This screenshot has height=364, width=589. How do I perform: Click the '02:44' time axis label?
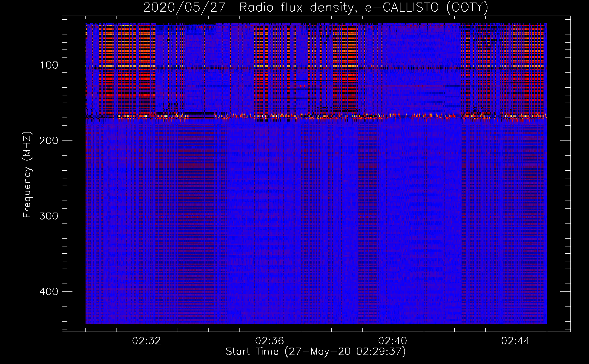click(516, 341)
